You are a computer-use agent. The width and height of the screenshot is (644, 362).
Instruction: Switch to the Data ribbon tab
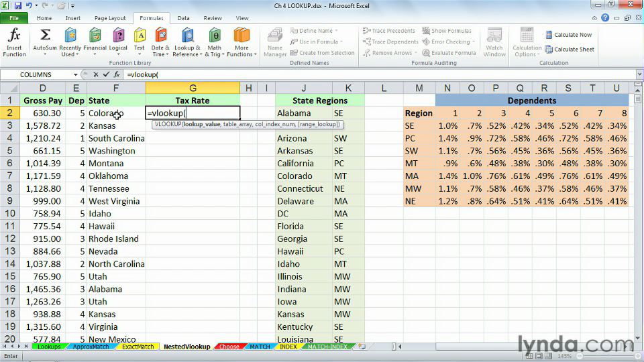point(183,18)
